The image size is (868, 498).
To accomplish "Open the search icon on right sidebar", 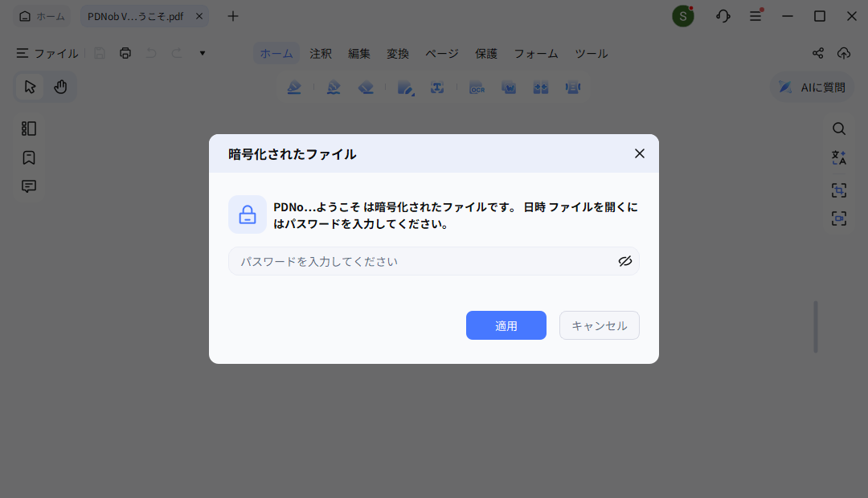I will pos(839,129).
